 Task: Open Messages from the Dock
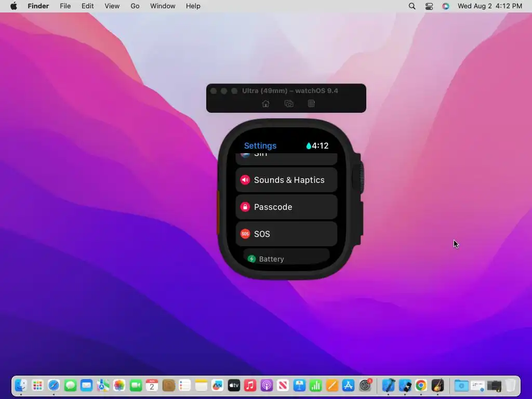(70, 385)
